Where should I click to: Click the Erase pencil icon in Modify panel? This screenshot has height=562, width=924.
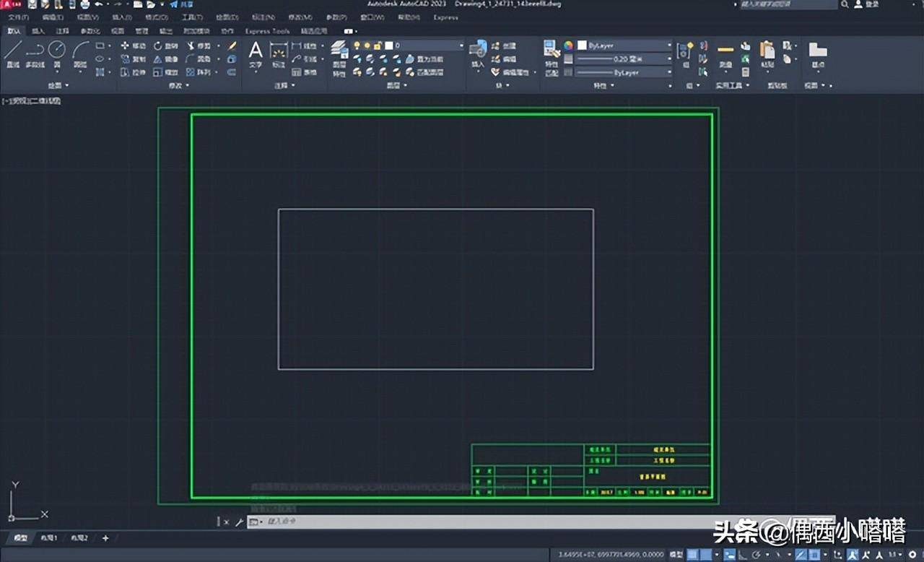[232, 46]
